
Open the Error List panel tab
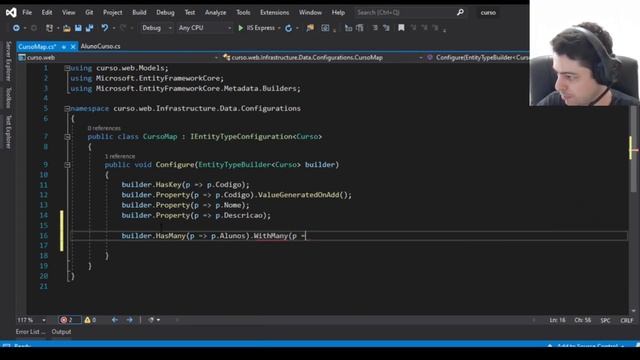coord(30,332)
